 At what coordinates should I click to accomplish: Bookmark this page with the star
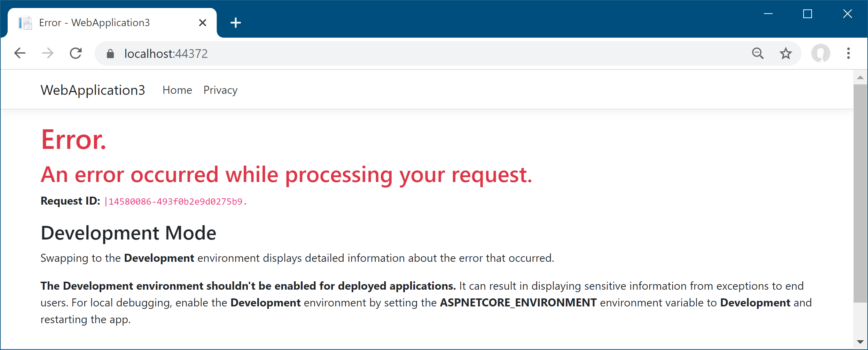(785, 53)
